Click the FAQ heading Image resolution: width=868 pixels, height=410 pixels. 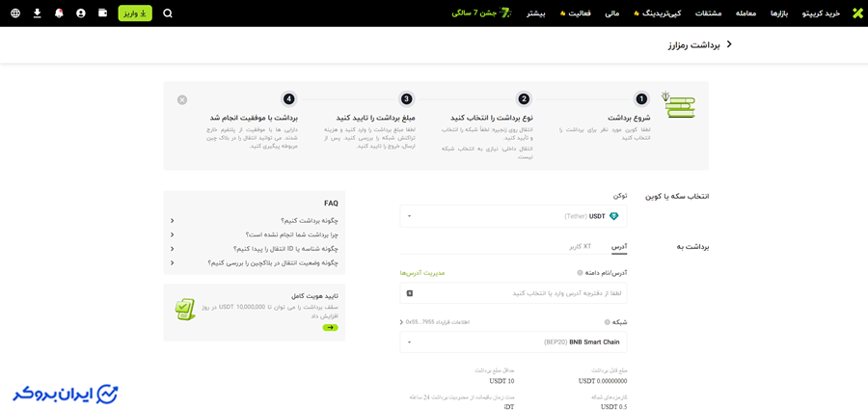[x=331, y=204]
